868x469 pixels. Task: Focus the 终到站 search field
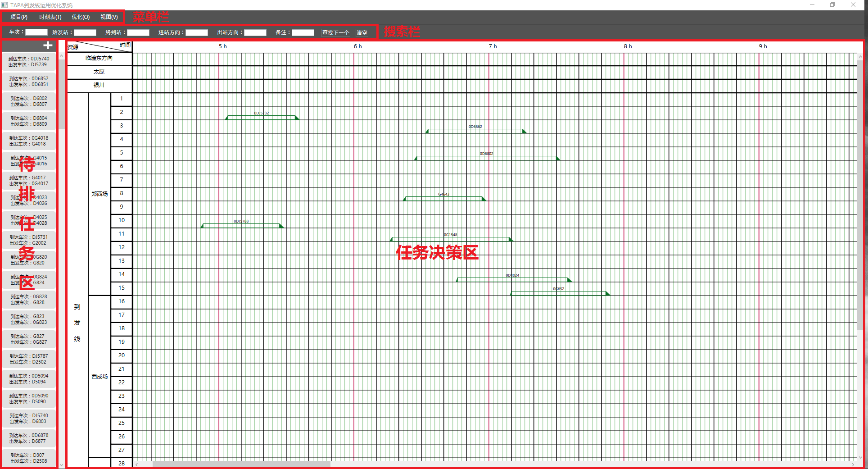pyautogui.click(x=138, y=32)
